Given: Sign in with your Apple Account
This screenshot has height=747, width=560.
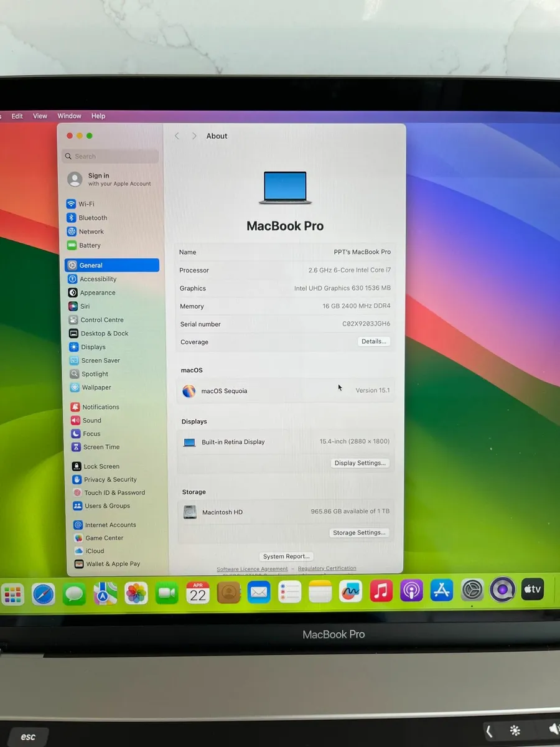Looking at the screenshot, I should (x=111, y=179).
